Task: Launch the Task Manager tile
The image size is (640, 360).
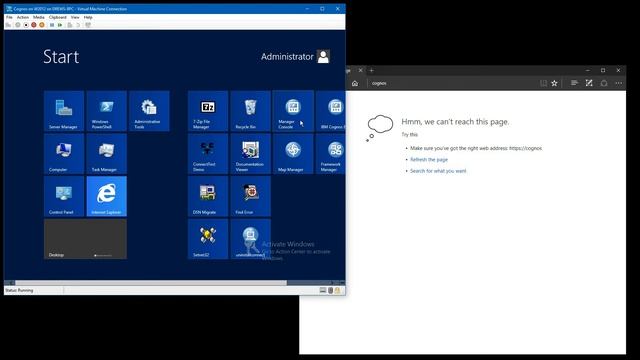Action: [x=107, y=153]
